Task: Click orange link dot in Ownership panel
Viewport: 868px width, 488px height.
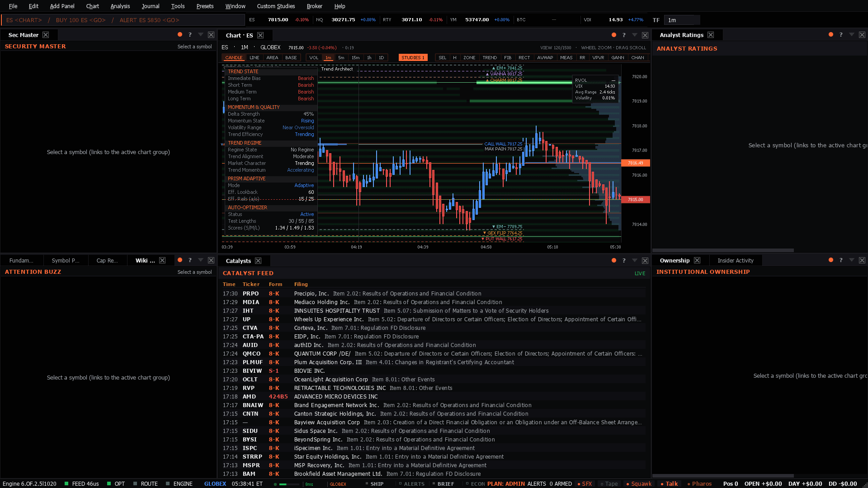Action: click(831, 260)
